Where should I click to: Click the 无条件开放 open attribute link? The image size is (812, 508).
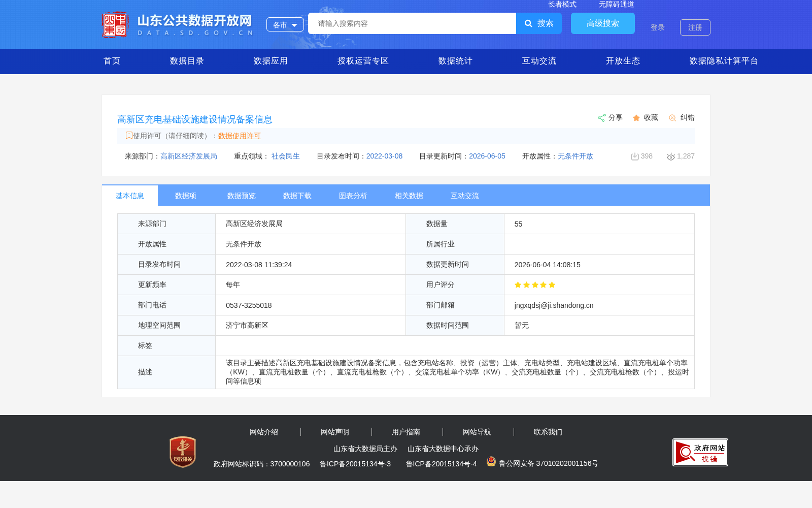[576, 156]
